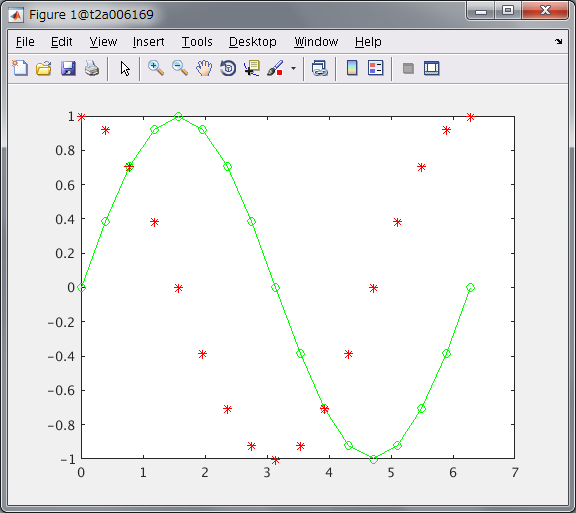Open a file with the folder icon
This screenshot has height=513, width=576.
click(x=44, y=68)
